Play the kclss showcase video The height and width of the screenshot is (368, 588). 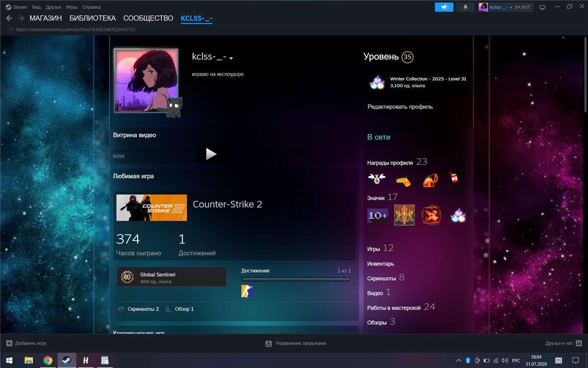point(211,154)
